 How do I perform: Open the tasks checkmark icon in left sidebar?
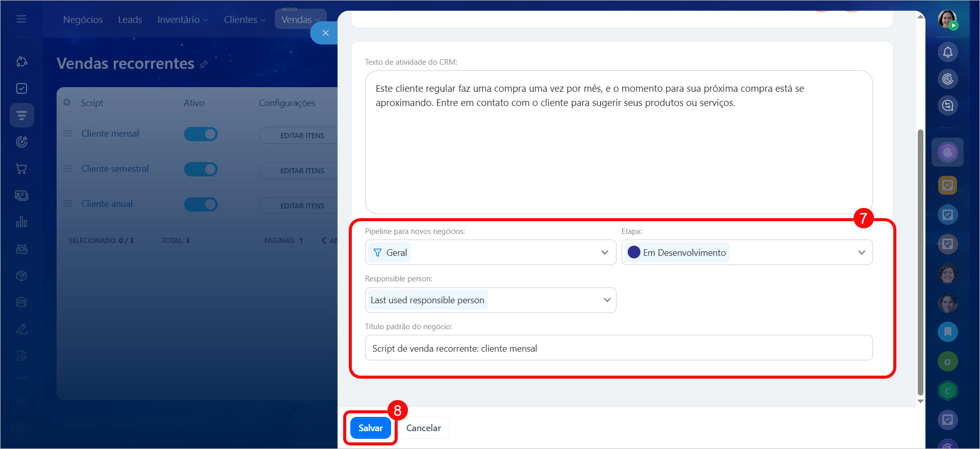point(21,89)
